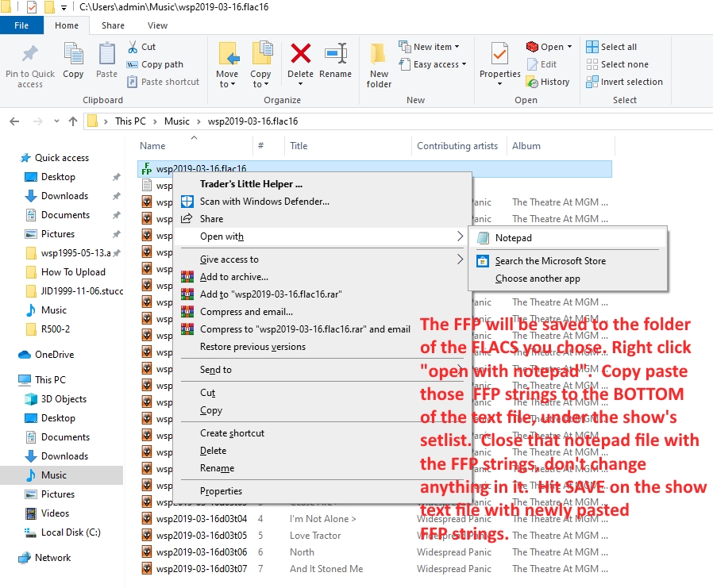Open Quick access in navigation pane
The image size is (713, 588).
point(55,158)
